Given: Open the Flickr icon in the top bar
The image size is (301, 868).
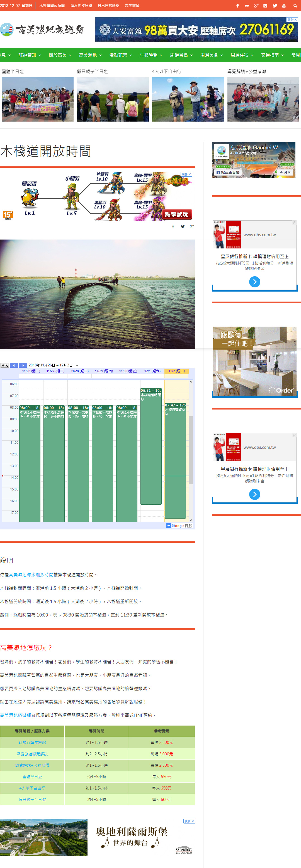Looking at the screenshot, I should click(x=247, y=6).
